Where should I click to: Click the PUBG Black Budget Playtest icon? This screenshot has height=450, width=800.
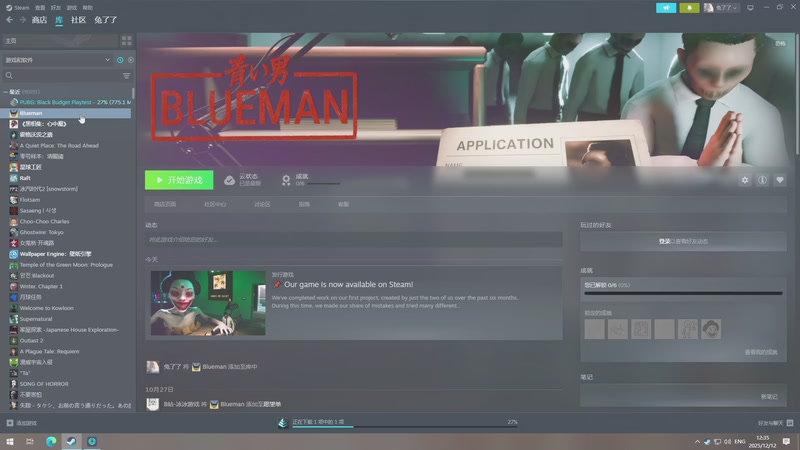[x=14, y=102]
